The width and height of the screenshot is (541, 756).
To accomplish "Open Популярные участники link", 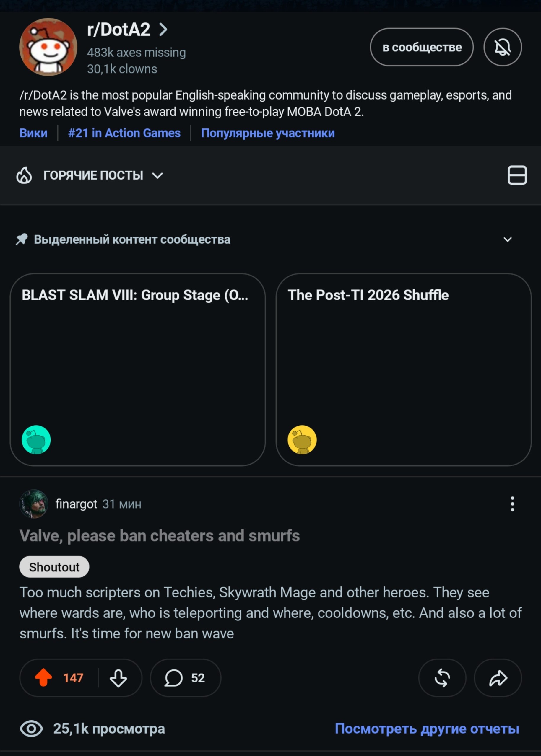I will click(x=268, y=133).
